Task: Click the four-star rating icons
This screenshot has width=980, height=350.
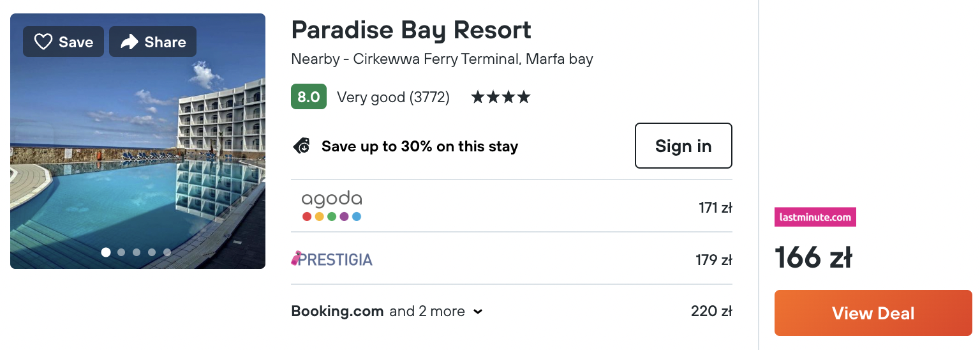Action: pyautogui.click(x=501, y=97)
